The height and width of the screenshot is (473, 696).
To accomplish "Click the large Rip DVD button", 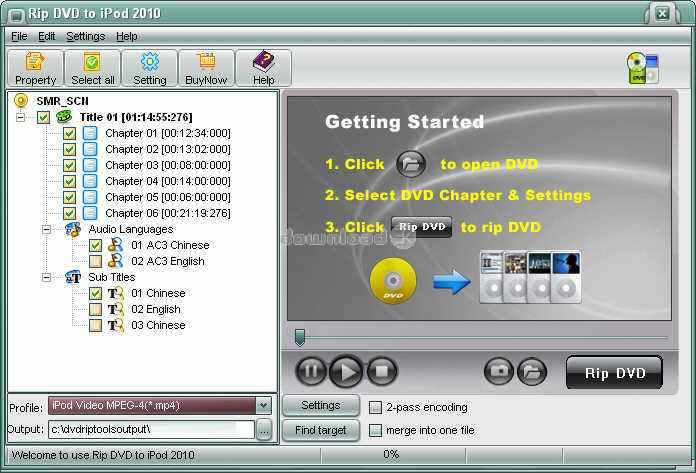I will coord(615,373).
